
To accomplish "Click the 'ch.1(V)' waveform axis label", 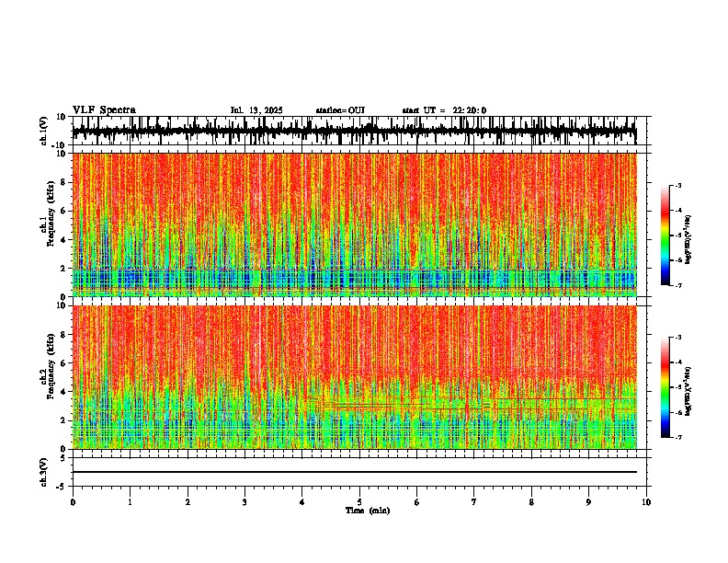I will tap(44, 131).
